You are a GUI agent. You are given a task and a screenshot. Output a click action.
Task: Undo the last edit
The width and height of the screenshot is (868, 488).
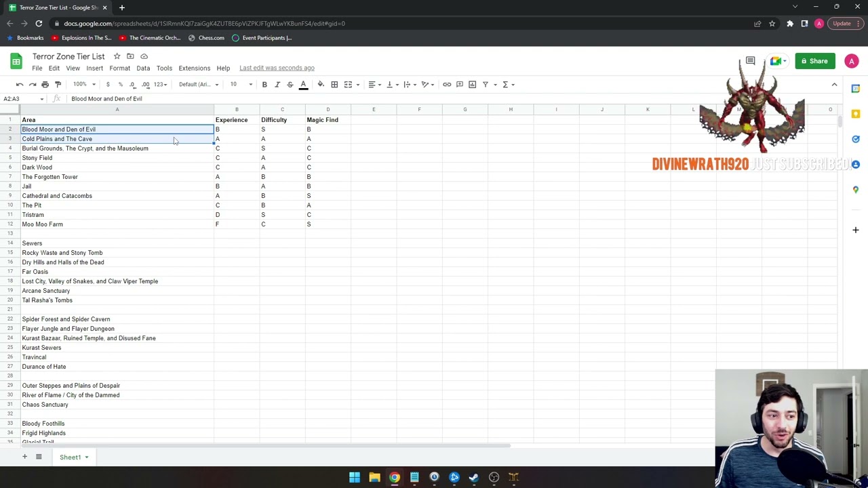20,84
